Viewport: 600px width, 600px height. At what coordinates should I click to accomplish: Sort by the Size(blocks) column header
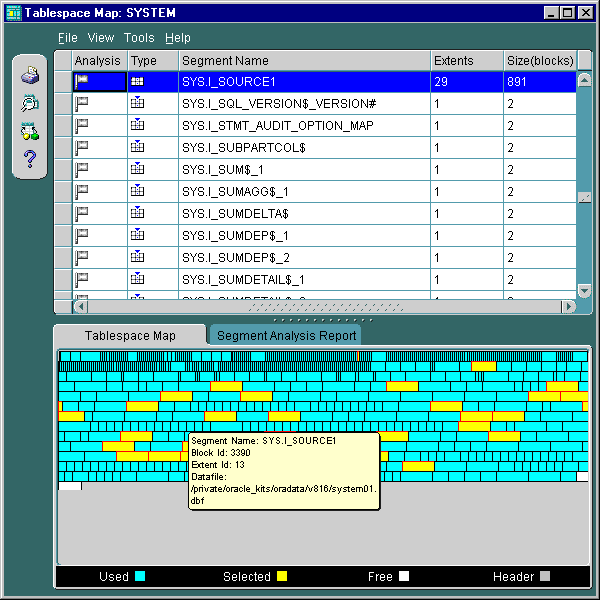click(540, 61)
